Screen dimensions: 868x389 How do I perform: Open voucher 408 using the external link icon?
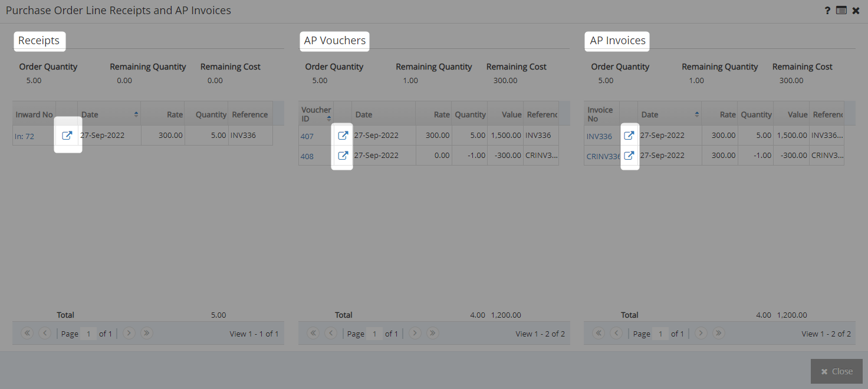342,155
